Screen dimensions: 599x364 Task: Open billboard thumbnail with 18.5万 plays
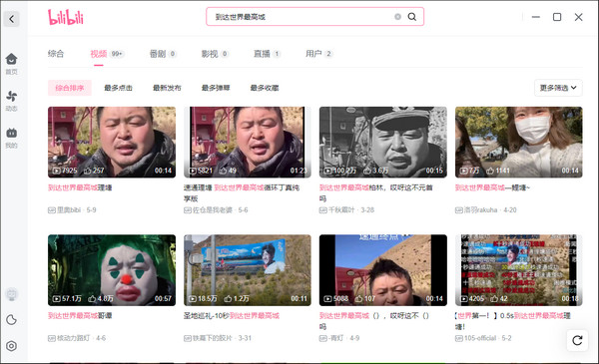click(x=248, y=270)
